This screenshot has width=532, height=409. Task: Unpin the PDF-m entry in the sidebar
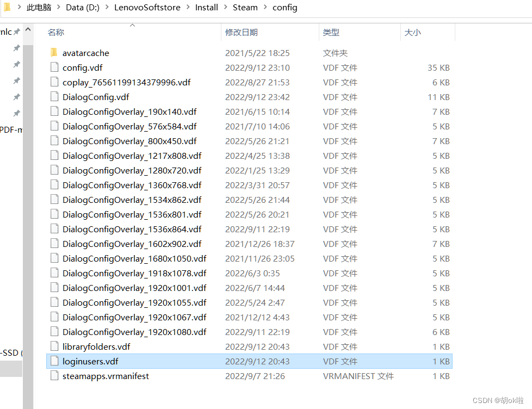coord(16,129)
